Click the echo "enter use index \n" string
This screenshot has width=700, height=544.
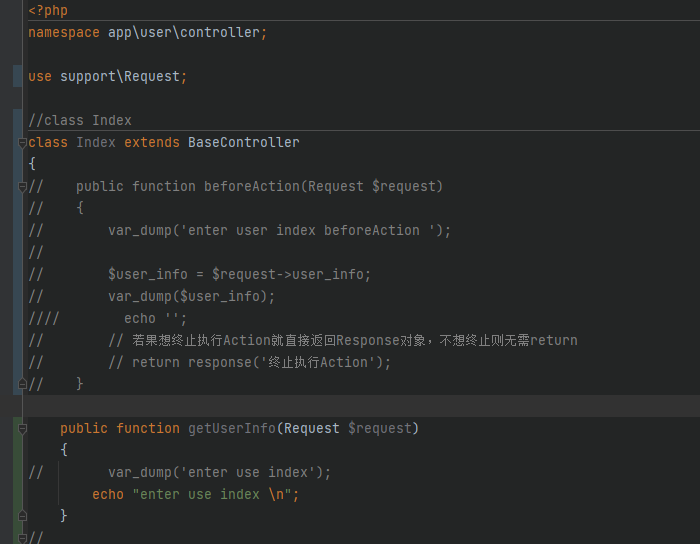(x=212, y=494)
